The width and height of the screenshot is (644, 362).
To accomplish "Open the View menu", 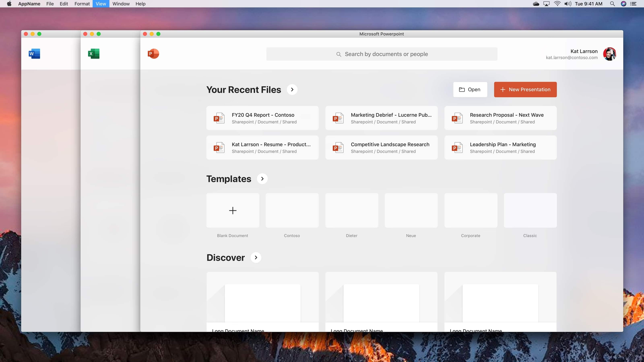I will point(101,4).
